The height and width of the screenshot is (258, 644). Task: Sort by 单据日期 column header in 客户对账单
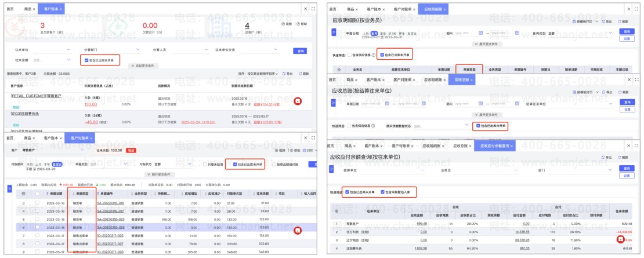pos(55,193)
